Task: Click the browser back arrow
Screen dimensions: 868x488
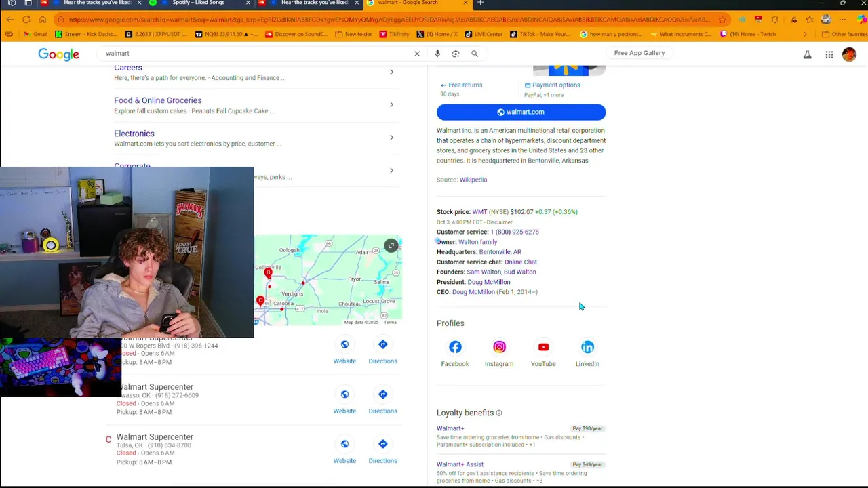Action: click(x=9, y=20)
